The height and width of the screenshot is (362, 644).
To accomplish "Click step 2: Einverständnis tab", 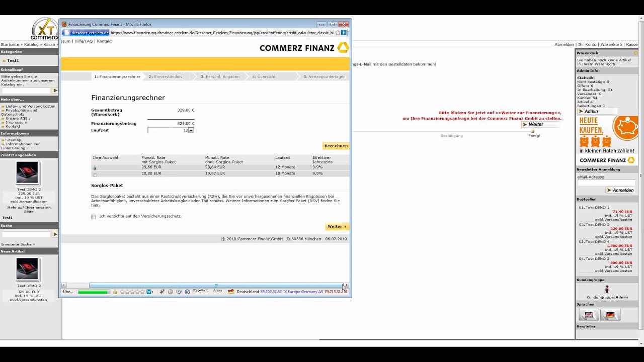I will 166,76.
